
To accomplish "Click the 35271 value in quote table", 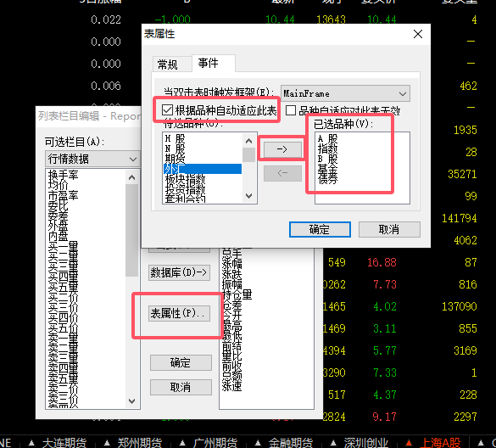I will click(462, 174).
